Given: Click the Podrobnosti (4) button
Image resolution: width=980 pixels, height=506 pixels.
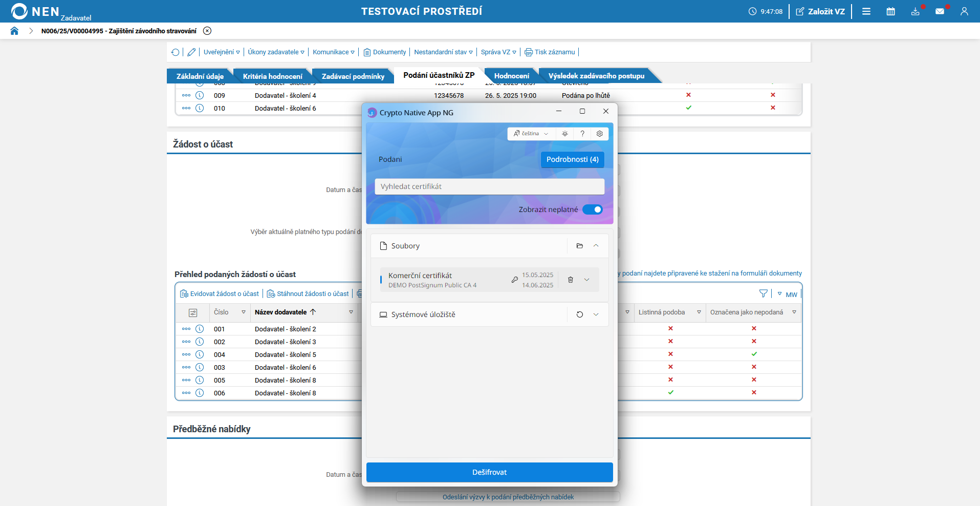Looking at the screenshot, I should click(x=572, y=159).
